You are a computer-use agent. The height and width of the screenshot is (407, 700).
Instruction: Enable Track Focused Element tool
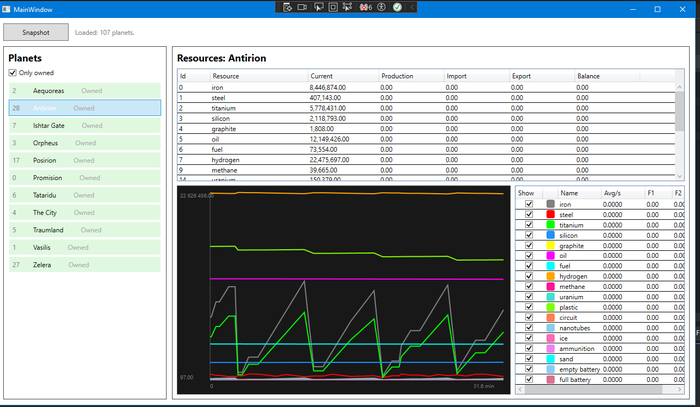coord(347,7)
